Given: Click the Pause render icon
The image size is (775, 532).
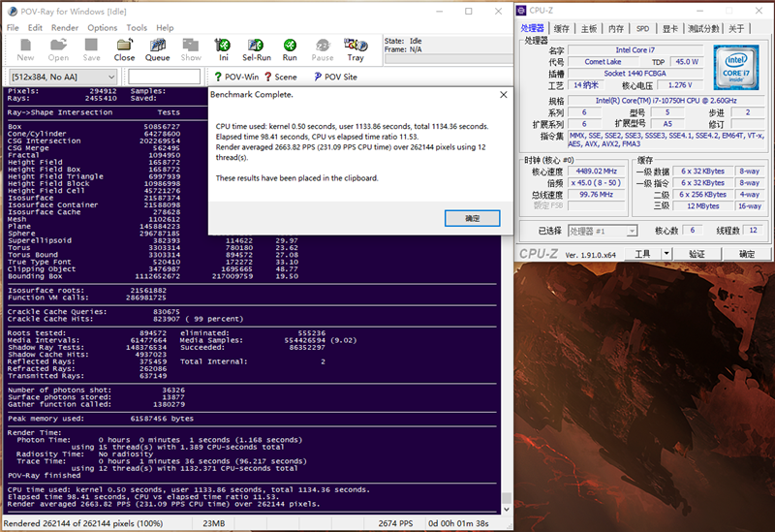Looking at the screenshot, I should point(323,50).
